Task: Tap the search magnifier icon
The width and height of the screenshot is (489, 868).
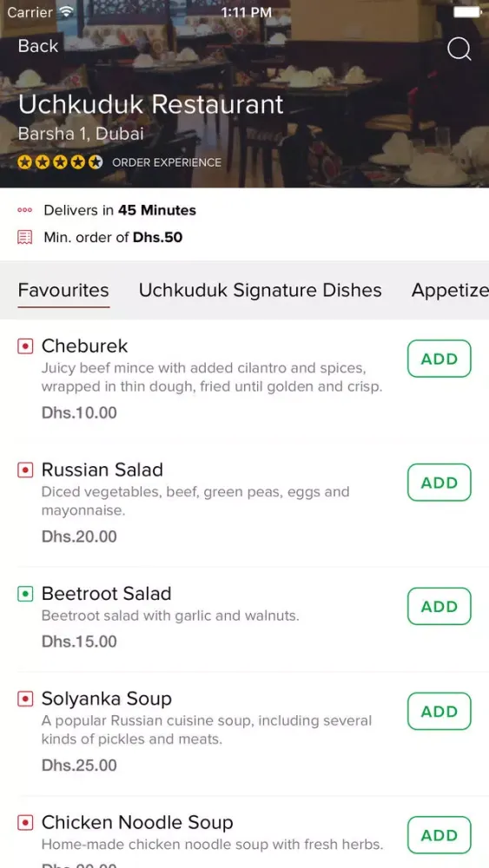Action: click(459, 49)
